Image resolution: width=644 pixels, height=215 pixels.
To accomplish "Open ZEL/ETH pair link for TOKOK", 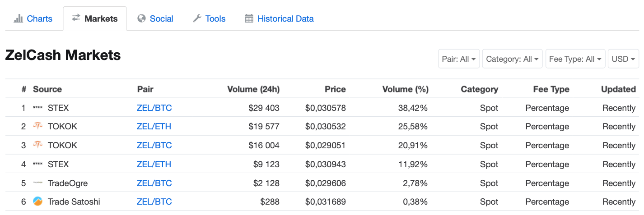I will click(154, 127).
